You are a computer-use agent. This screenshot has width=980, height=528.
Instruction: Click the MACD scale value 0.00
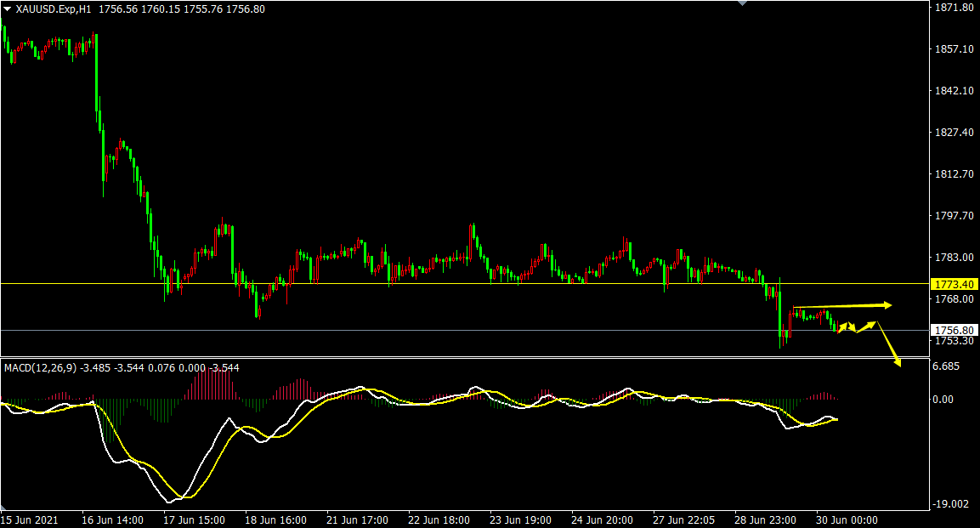943,400
